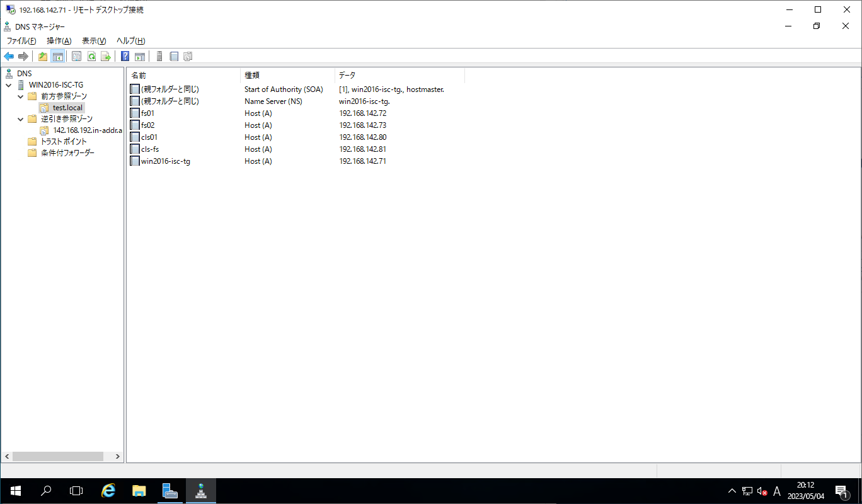Click the Refresh toolbar icon
The height and width of the screenshot is (504, 862).
(91, 57)
